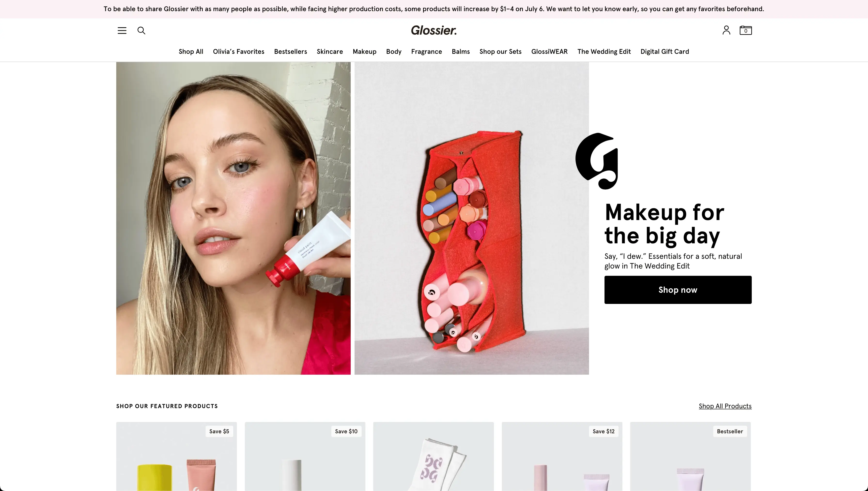Open The Wedding Edit nav link

tap(604, 52)
